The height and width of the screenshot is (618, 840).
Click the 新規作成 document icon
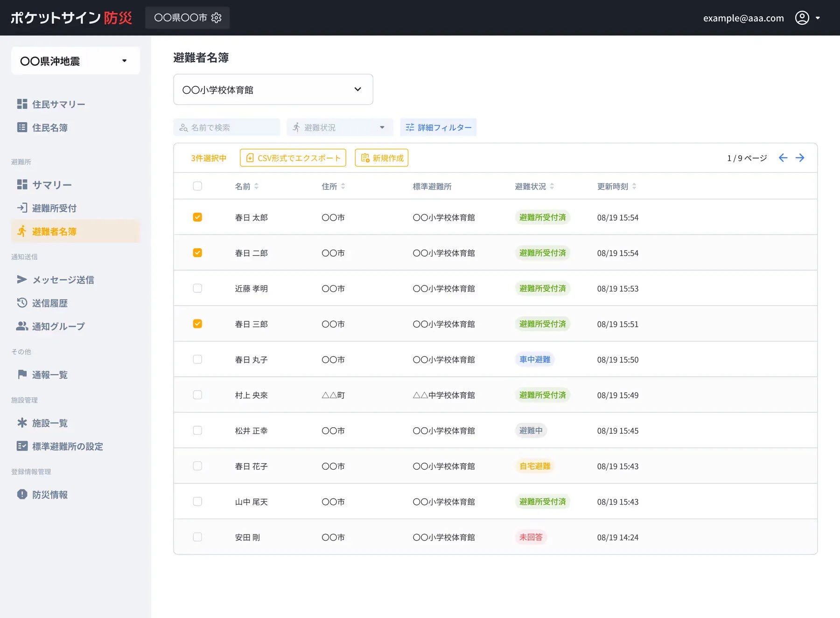pyautogui.click(x=365, y=158)
